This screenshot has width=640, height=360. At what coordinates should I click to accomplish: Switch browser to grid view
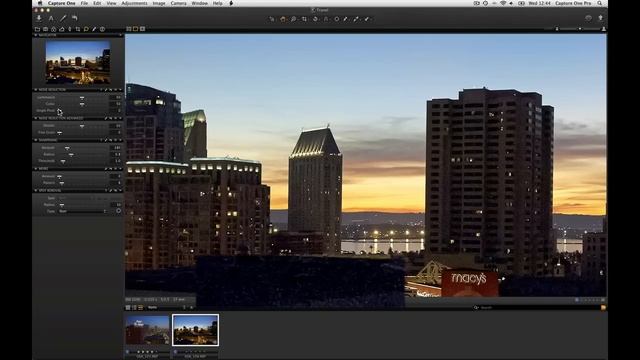pos(128,307)
